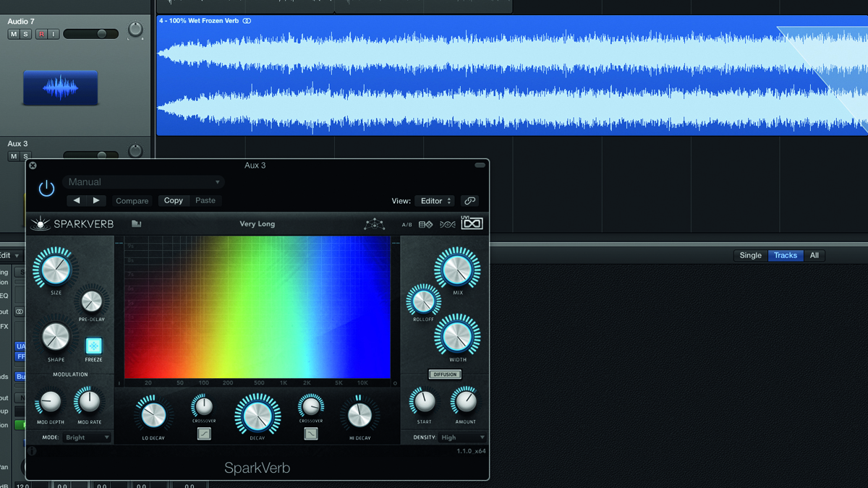Click the loop icon on the region title

point(247,21)
